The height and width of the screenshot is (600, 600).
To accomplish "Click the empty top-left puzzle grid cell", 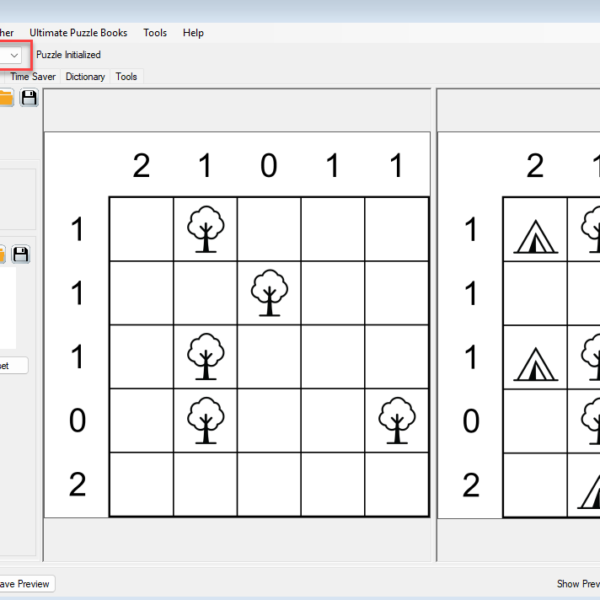I will pos(141,229).
